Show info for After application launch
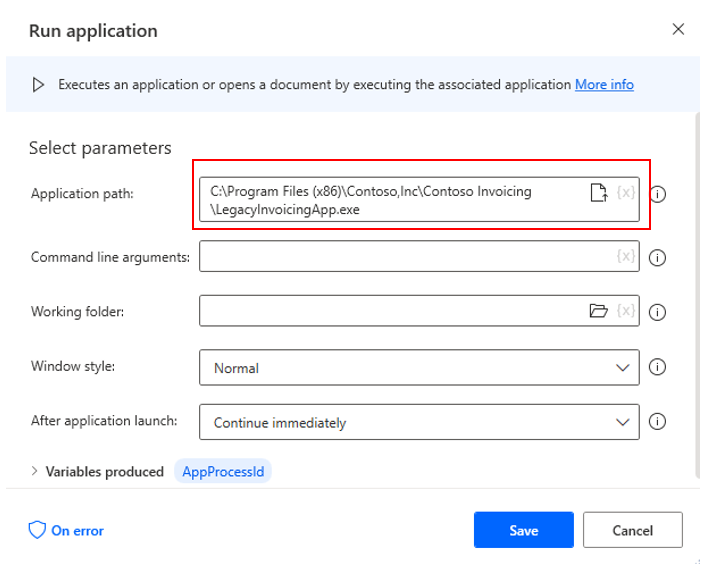Image resolution: width=706 pixels, height=564 pixels. (657, 422)
